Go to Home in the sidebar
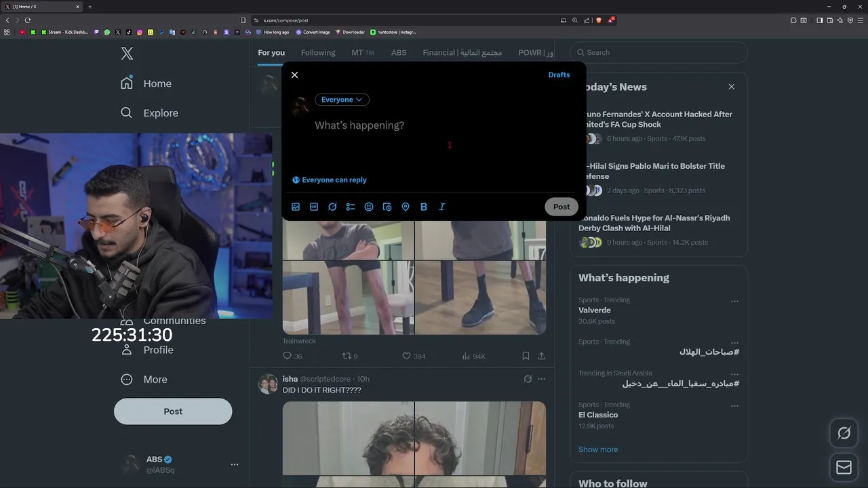The width and height of the screenshot is (868, 488). click(x=146, y=83)
